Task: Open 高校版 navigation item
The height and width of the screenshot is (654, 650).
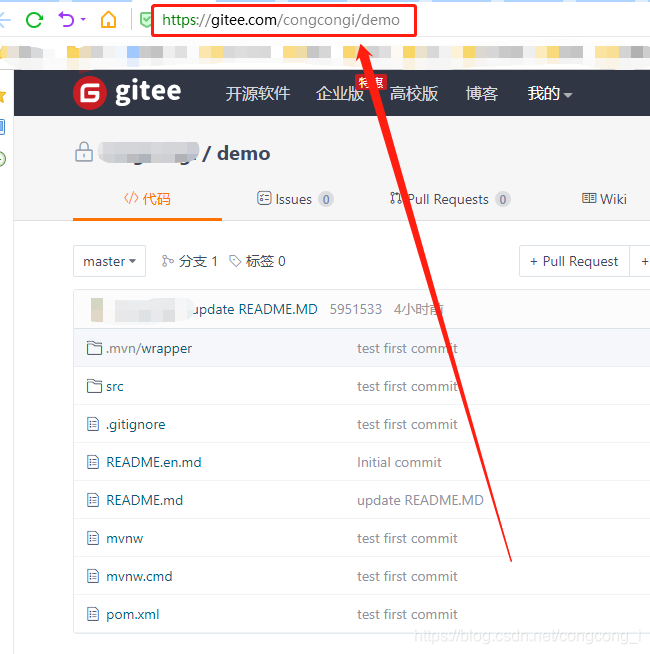Action: pos(414,93)
